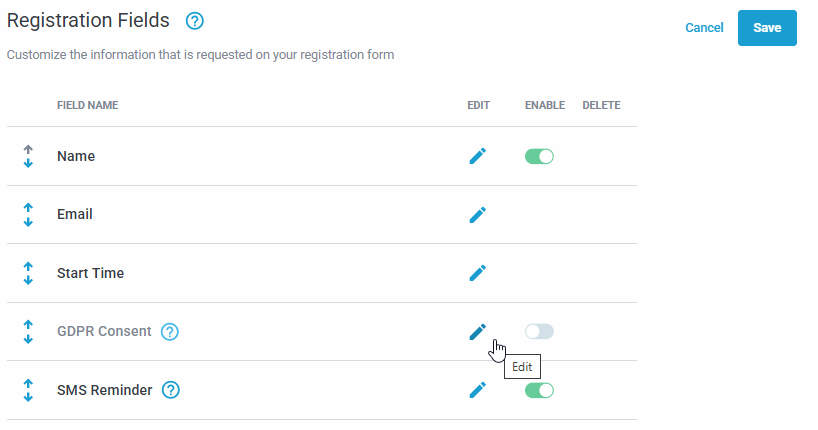Click the edit pencil for Name field
818x430 pixels.
[x=478, y=156]
